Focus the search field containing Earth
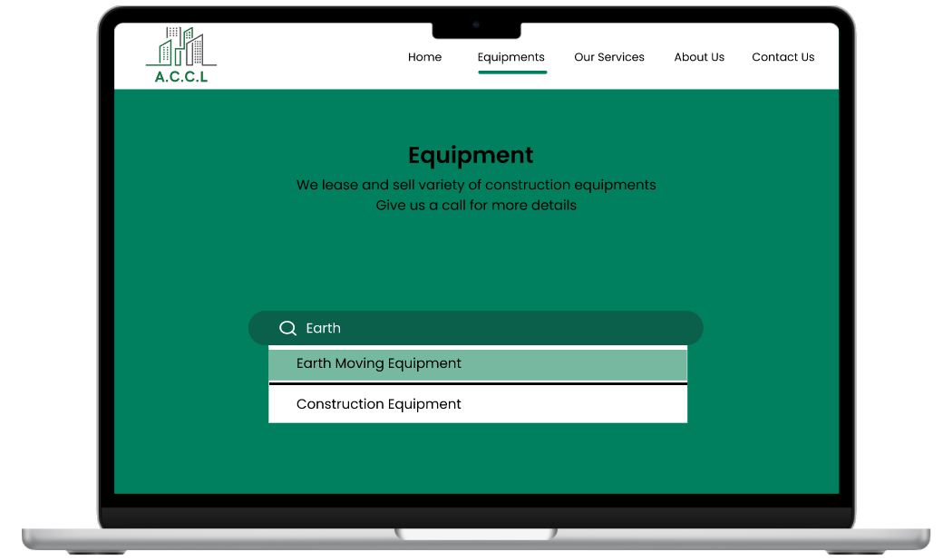 [x=476, y=328]
